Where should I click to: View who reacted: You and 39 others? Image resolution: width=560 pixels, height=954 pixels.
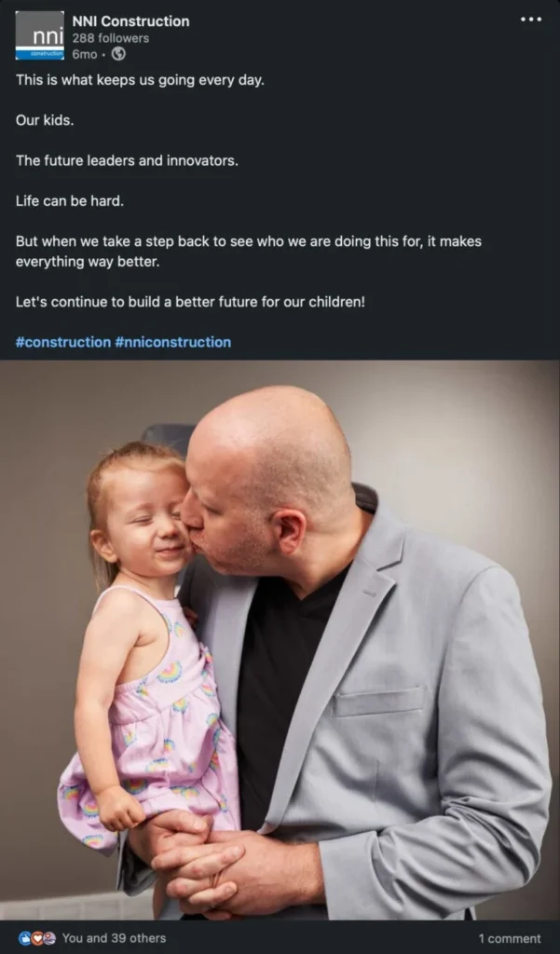pos(114,938)
